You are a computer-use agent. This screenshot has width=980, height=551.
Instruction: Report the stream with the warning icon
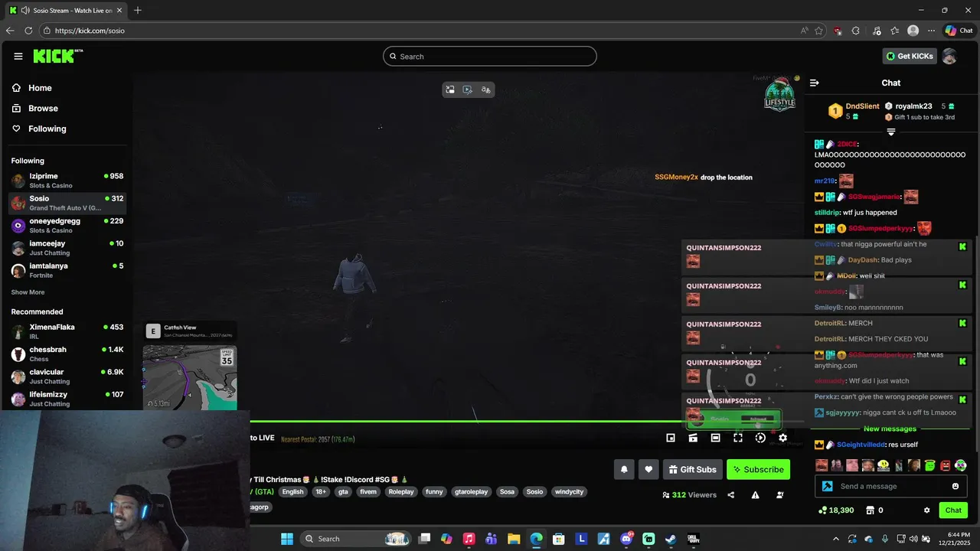coord(756,495)
